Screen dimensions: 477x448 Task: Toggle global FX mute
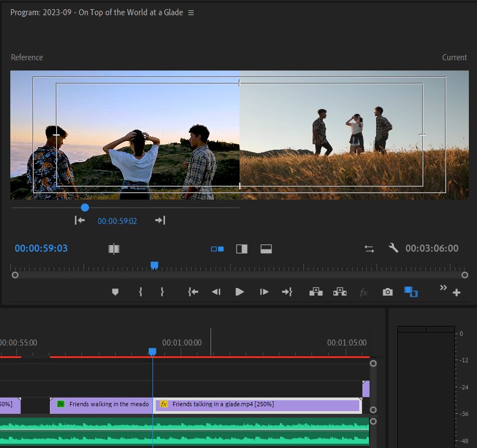coord(364,292)
